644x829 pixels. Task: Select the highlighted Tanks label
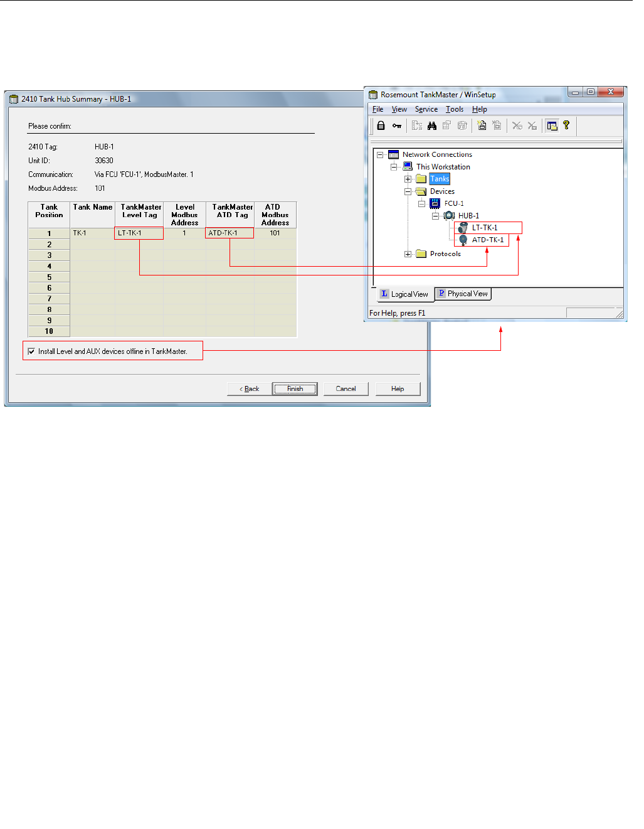pyautogui.click(x=440, y=179)
